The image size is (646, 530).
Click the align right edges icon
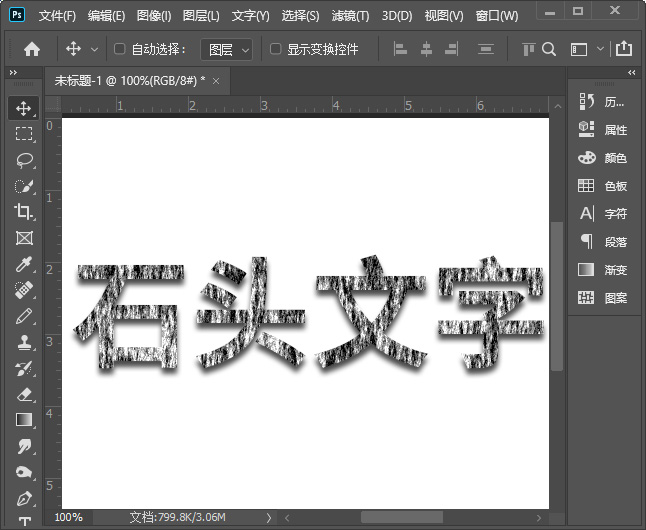click(x=452, y=49)
